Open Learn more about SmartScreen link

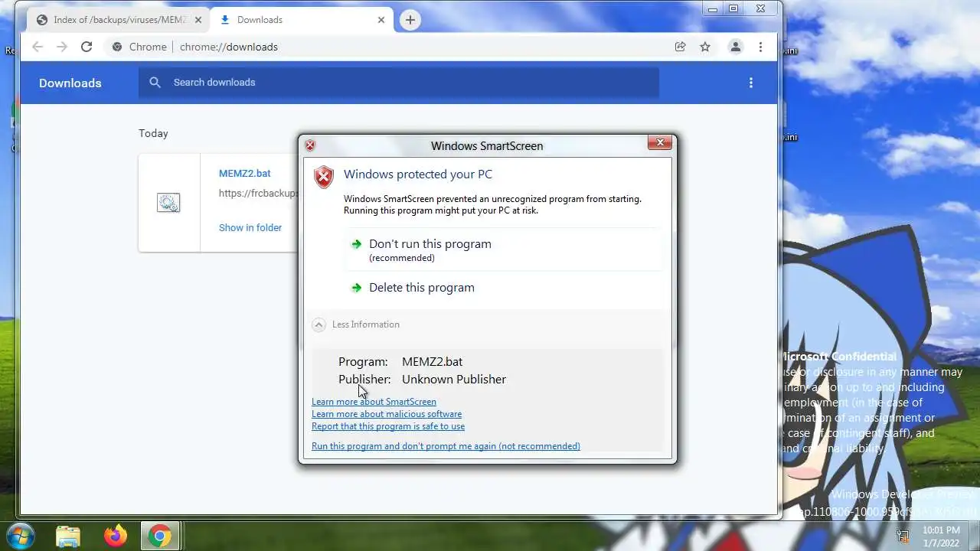[x=374, y=402]
